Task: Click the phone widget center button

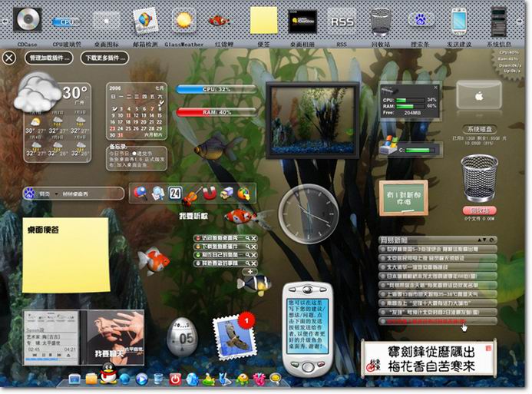Action: click(x=308, y=367)
